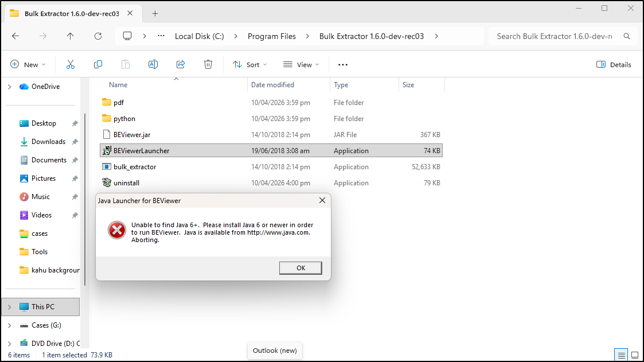Click the search magnifier icon
Image resolution: width=644 pixels, height=362 pixels.
pyautogui.click(x=627, y=36)
